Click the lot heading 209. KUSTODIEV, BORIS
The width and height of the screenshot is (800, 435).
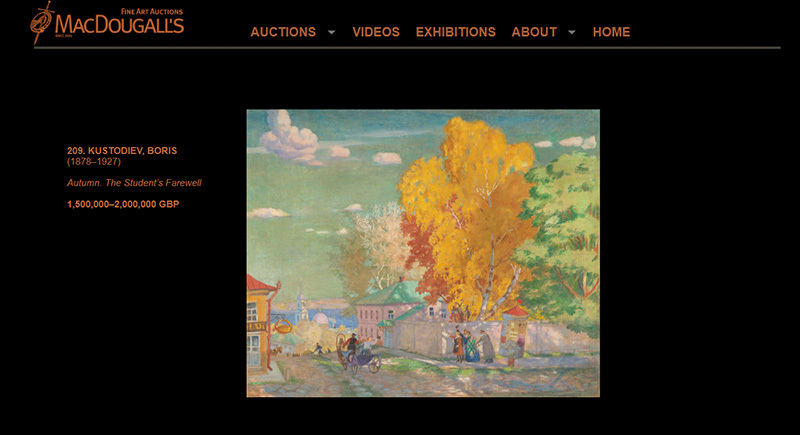pos(122,150)
